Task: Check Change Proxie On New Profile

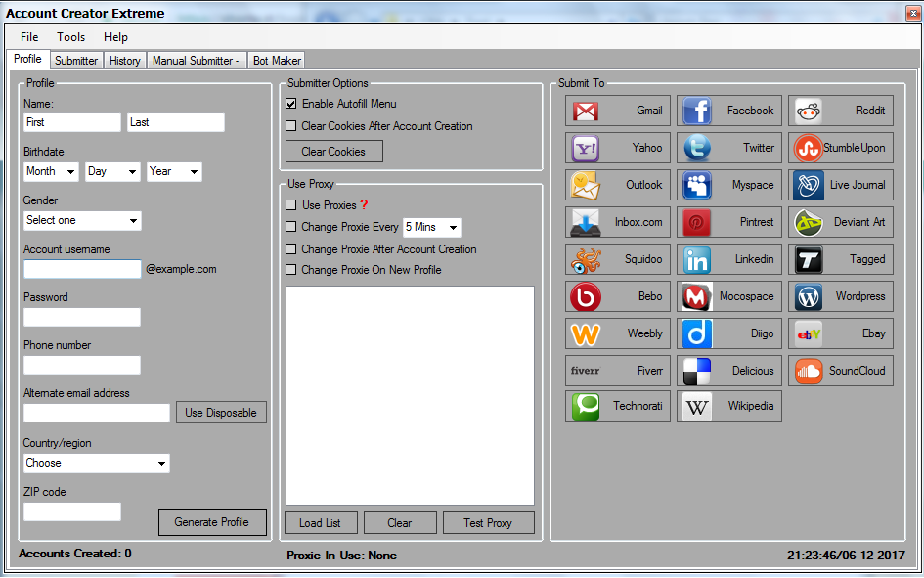Action: tap(291, 270)
